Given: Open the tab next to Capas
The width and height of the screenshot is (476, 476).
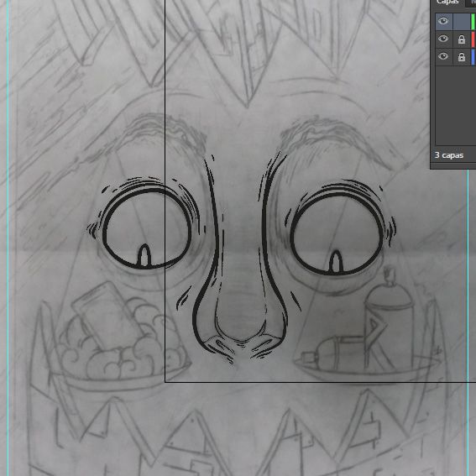Looking at the screenshot, I should 471,3.
